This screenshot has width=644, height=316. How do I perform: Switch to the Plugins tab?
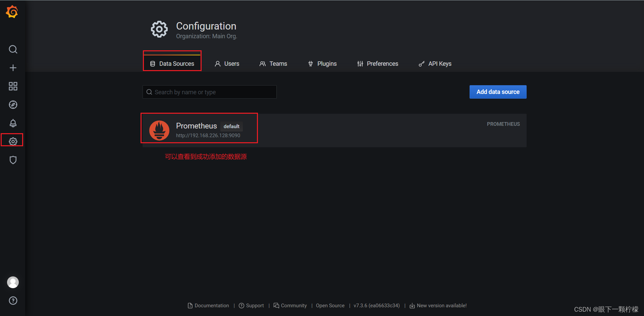322,64
